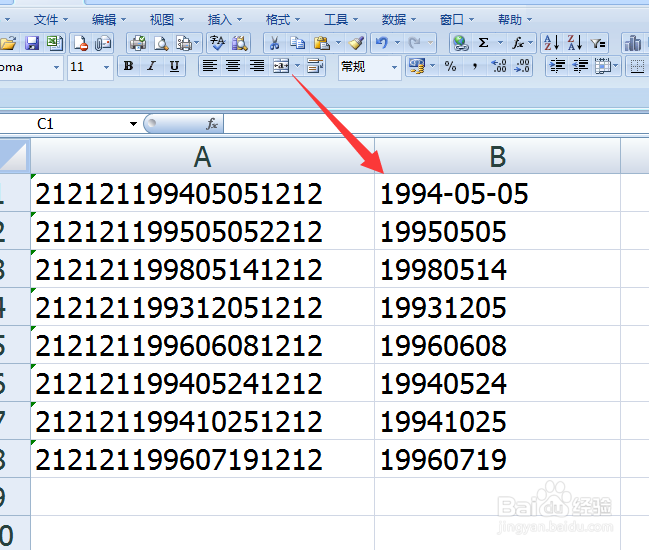
Task: Expand the undo history dropdown arrow
Action: point(398,43)
